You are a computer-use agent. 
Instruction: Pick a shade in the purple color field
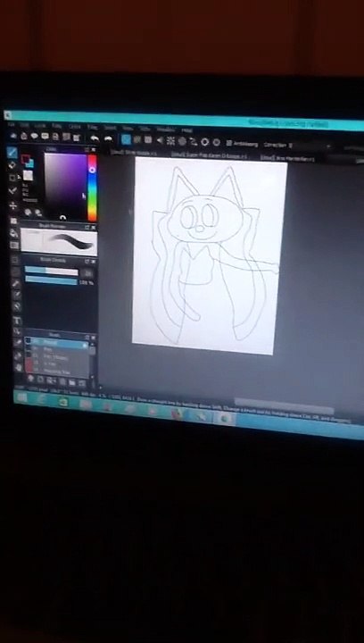(x=65, y=187)
